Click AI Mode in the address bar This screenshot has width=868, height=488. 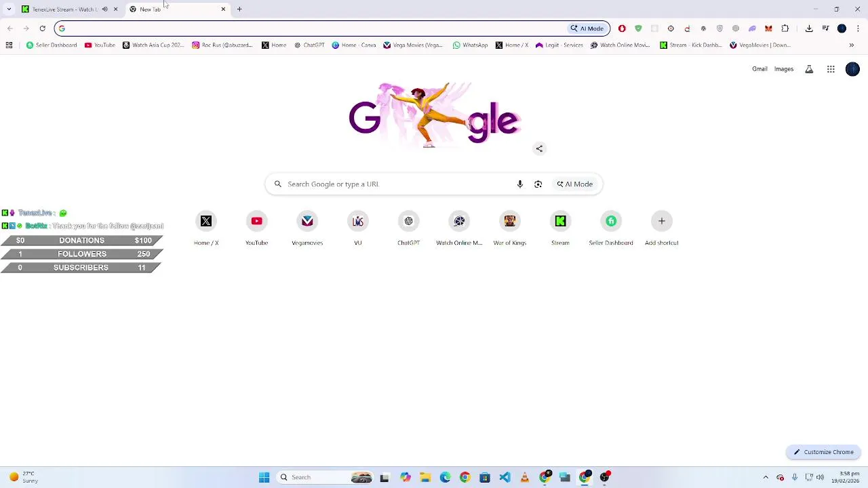587,28
